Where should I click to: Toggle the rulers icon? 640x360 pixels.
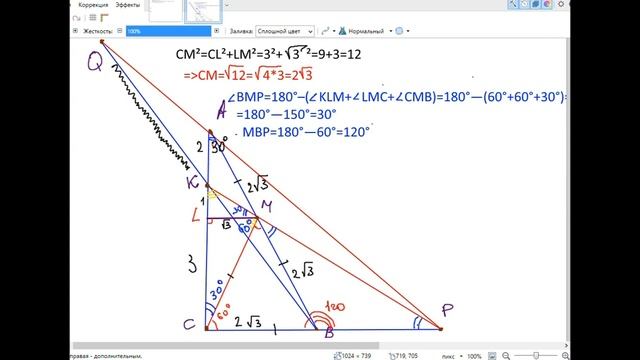(x=104, y=18)
